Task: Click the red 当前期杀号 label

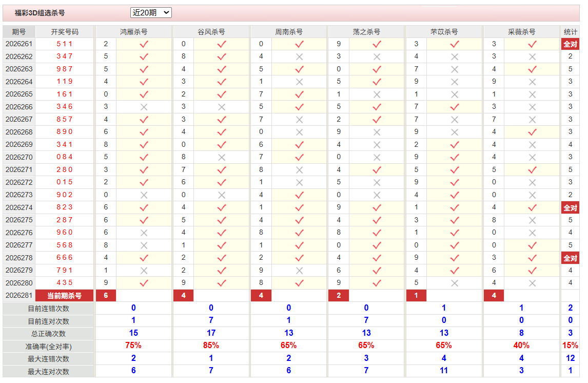Action: [65, 296]
